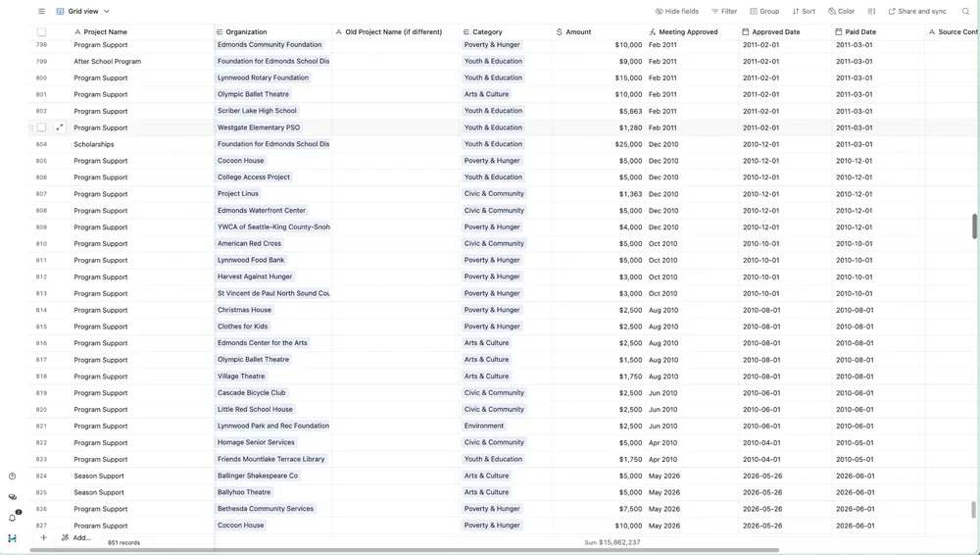Open the Sum $15,862,237 summary

[x=612, y=542]
